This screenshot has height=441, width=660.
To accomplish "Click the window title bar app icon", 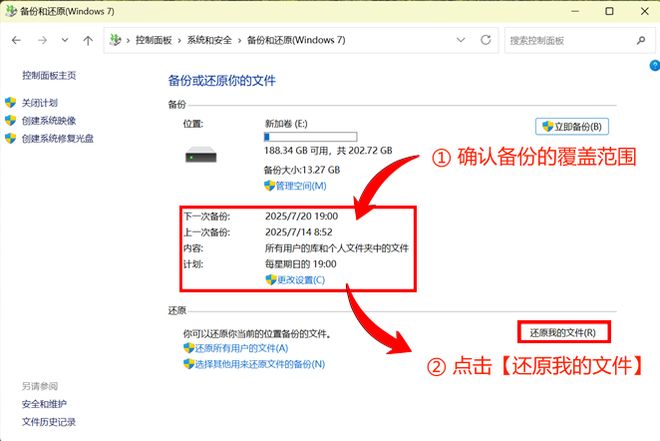I will (11, 11).
